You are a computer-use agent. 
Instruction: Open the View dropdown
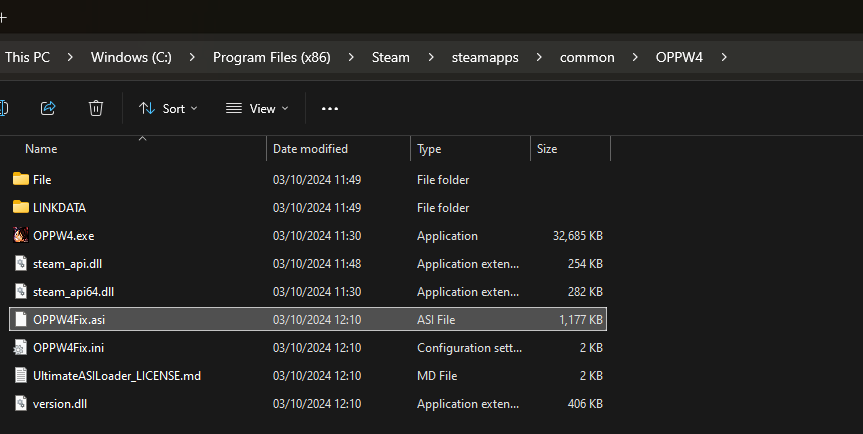coord(257,108)
